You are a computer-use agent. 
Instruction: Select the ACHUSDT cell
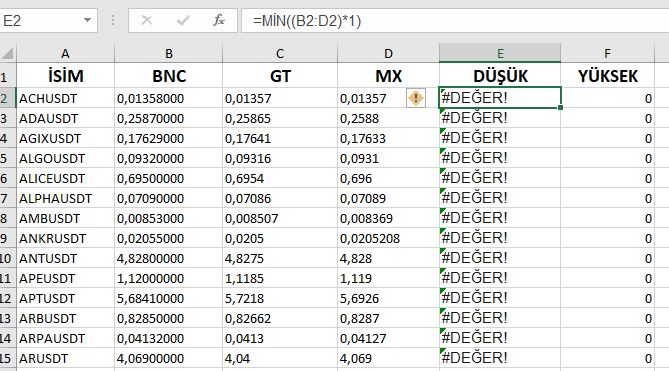65,98
